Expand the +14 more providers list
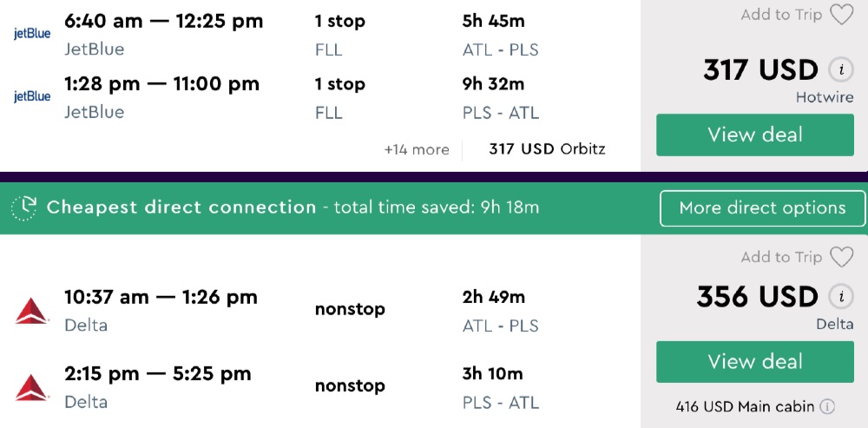868x428 pixels. click(417, 149)
